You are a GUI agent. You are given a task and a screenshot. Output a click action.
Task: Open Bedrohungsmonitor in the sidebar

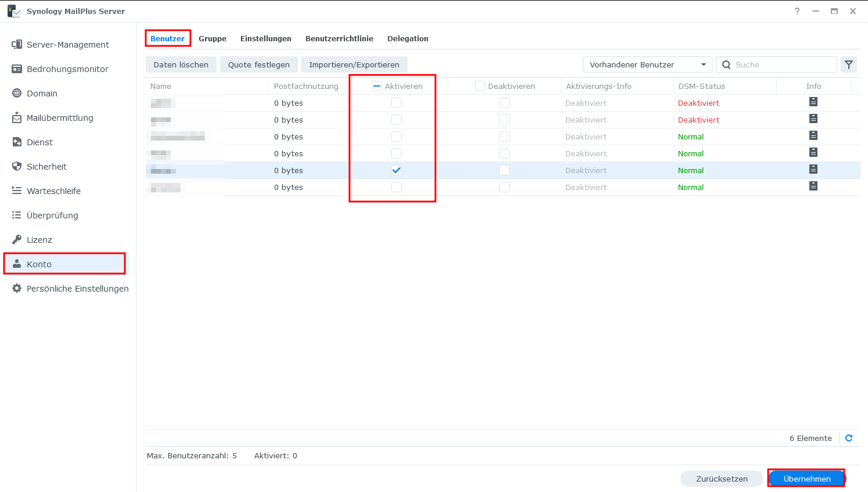click(x=67, y=69)
